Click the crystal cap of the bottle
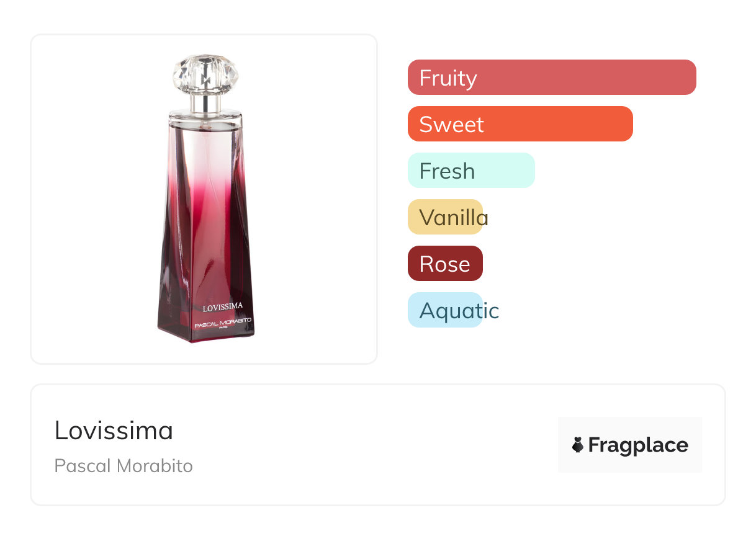Viewport: 756px width, 536px height. pos(205,76)
